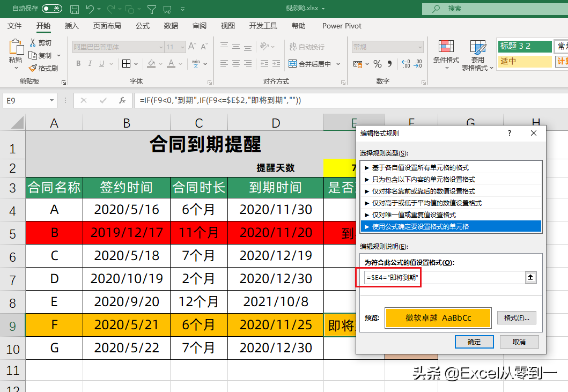Click the 粘贴 paste icon
The width and height of the screenshot is (568, 392).
tap(16, 47)
